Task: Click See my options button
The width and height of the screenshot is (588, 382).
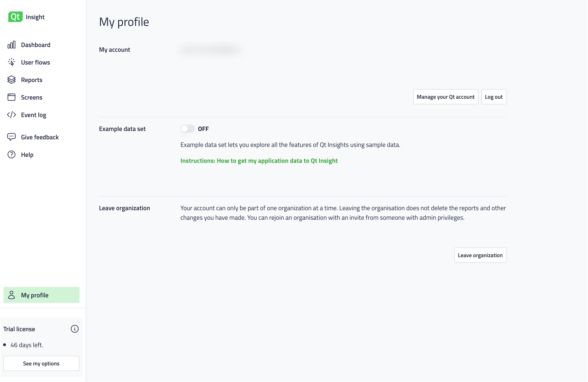Action: click(x=41, y=363)
